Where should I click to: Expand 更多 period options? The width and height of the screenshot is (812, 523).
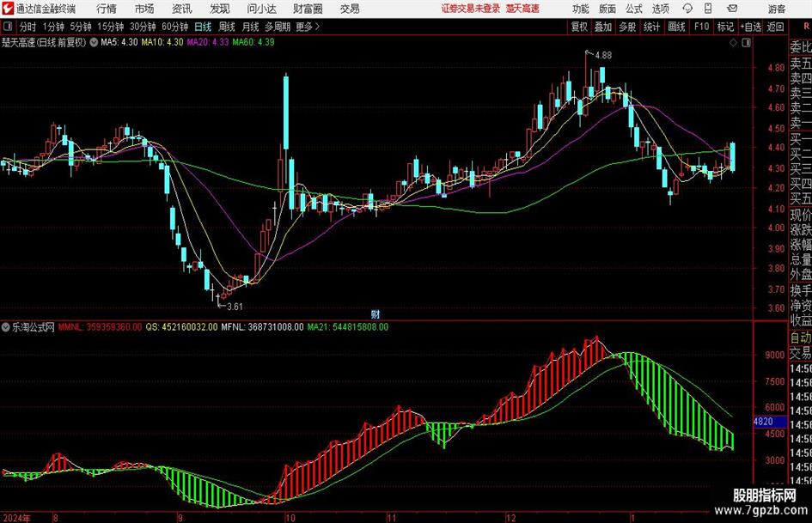pos(308,27)
